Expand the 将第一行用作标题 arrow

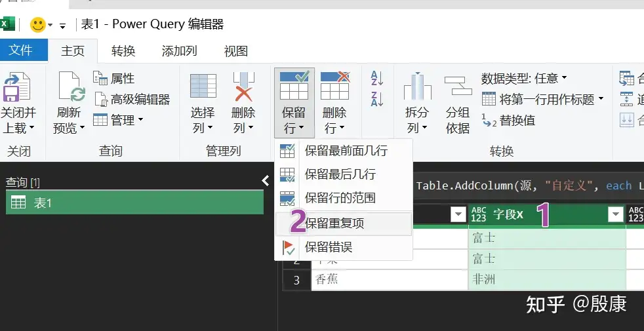click(x=601, y=98)
